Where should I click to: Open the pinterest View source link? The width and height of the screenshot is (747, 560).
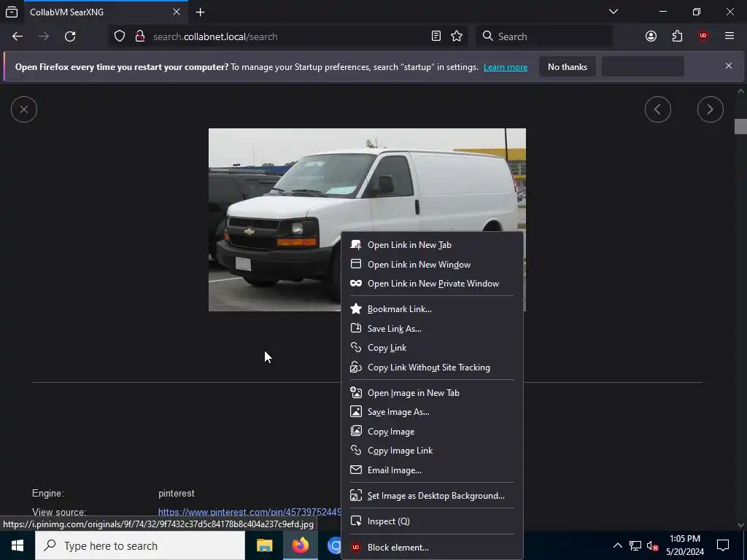[249, 512]
